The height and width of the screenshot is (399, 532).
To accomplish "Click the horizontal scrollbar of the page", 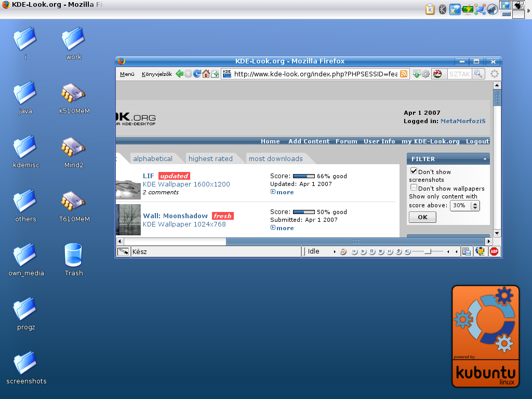I will click(x=355, y=241).
